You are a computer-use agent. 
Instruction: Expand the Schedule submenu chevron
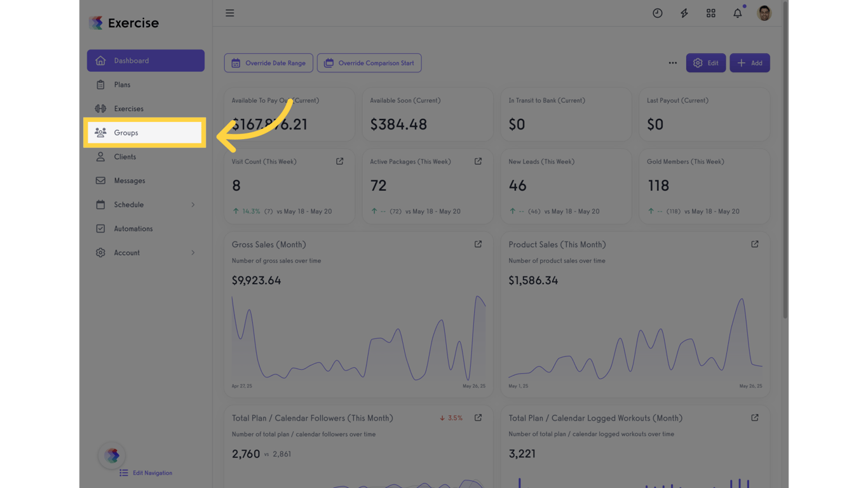coord(193,205)
